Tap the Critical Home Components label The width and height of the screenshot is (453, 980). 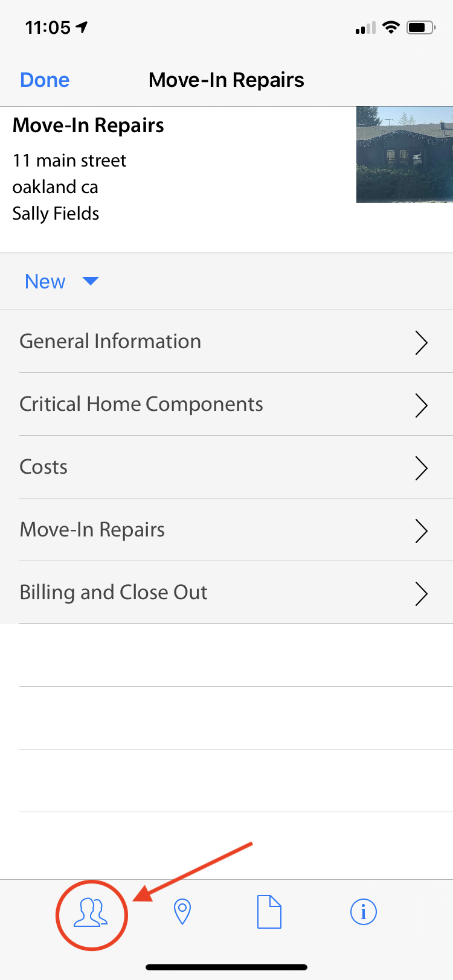[141, 404]
